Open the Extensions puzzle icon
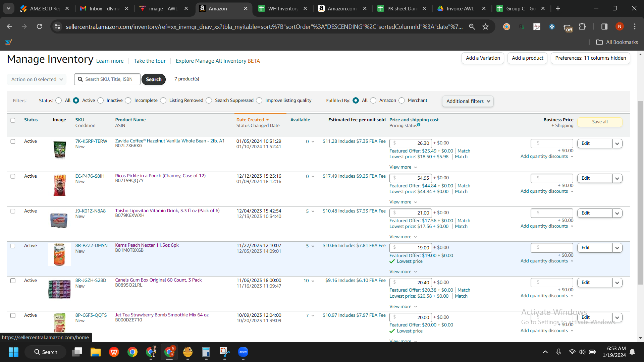644x362 pixels. pos(582,26)
